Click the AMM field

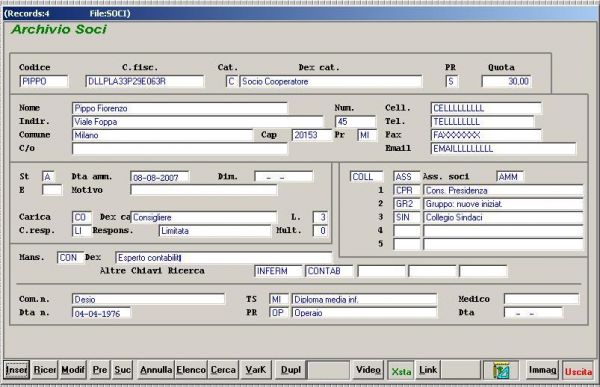click(x=510, y=177)
